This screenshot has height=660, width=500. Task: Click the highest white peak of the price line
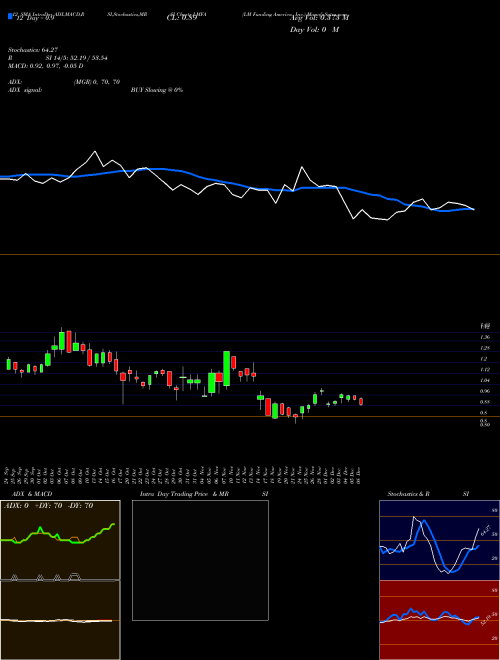coord(95,152)
